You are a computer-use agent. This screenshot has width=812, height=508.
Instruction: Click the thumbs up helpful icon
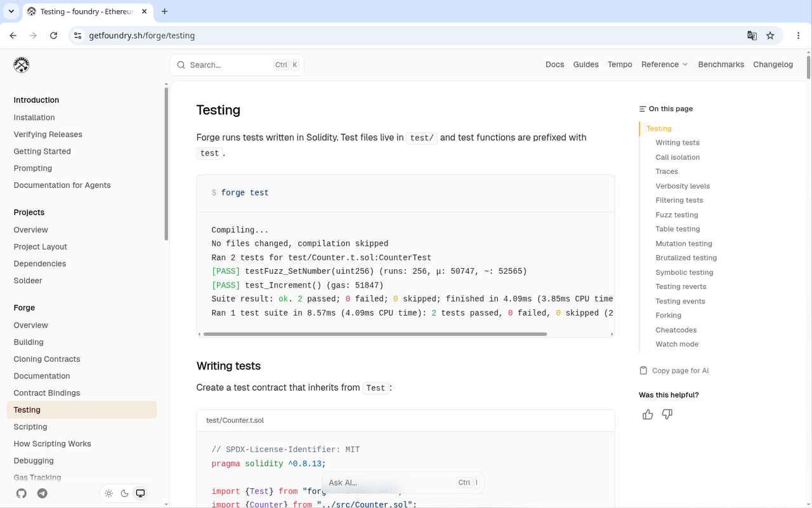coord(648,415)
